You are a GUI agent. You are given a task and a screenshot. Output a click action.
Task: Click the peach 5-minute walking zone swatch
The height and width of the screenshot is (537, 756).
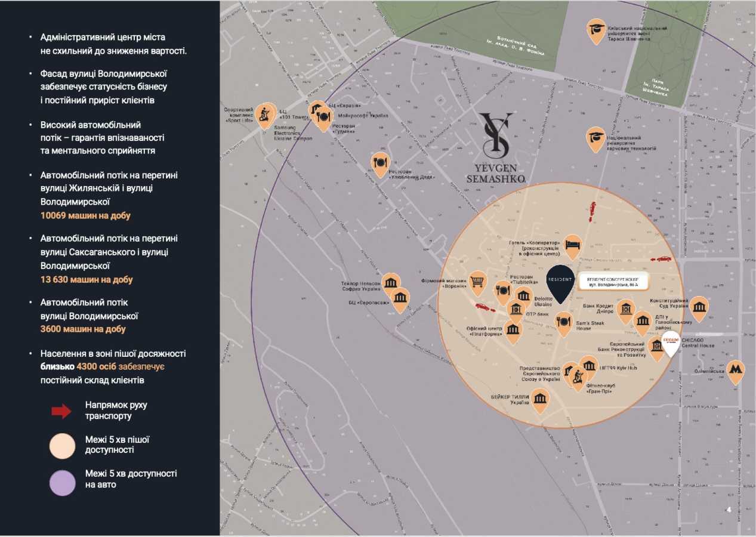[62, 445]
